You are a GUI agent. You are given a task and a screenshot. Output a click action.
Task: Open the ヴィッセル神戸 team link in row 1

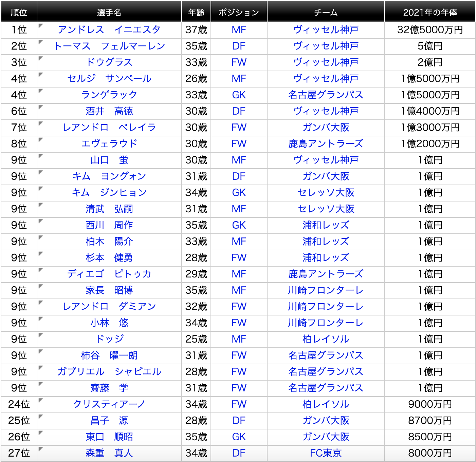[326, 30]
